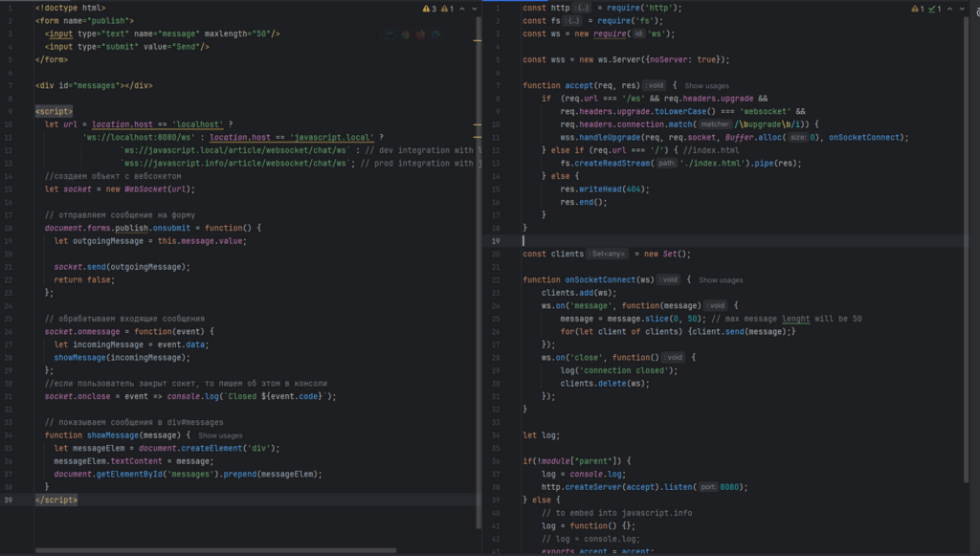Go to previous highlighted problem in server editor
The width and height of the screenshot is (980, 556).
950,9
